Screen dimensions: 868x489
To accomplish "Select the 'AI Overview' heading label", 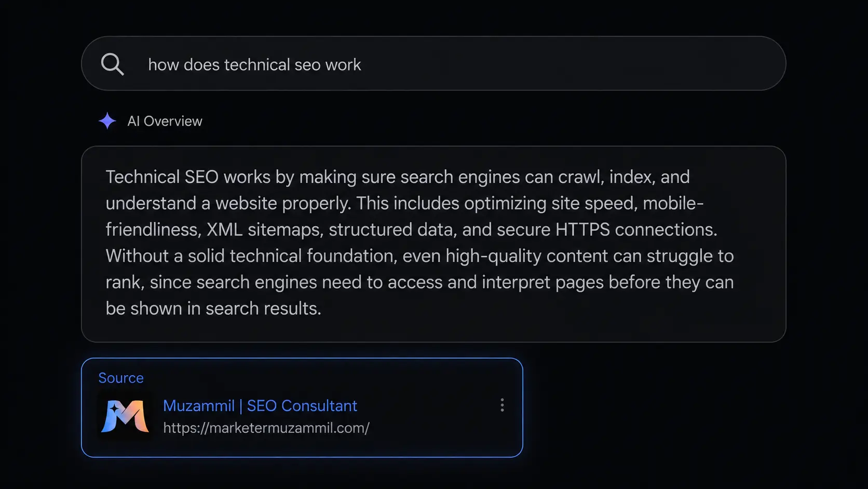I will [165, 121].
